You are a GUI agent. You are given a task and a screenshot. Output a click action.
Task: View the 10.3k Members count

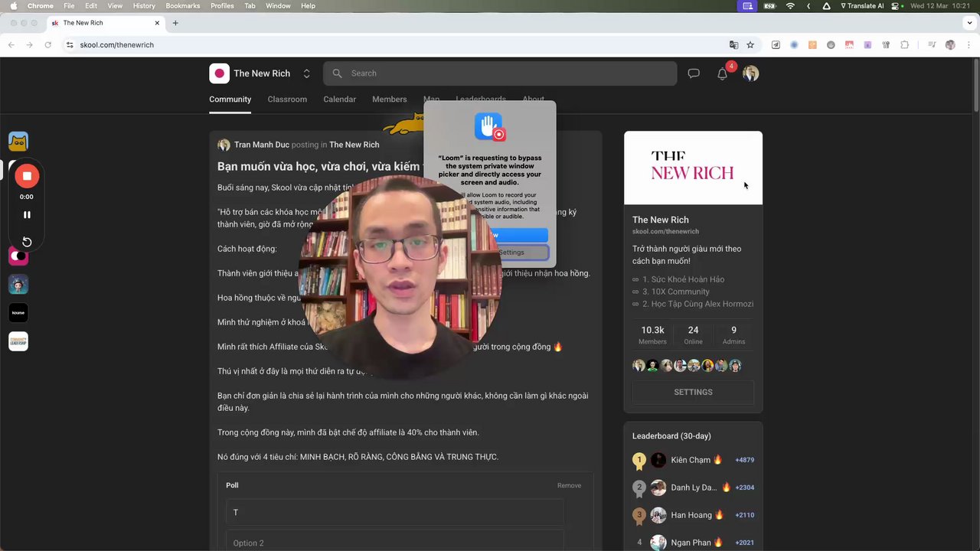pyautogui.click(x=652, y=335)
